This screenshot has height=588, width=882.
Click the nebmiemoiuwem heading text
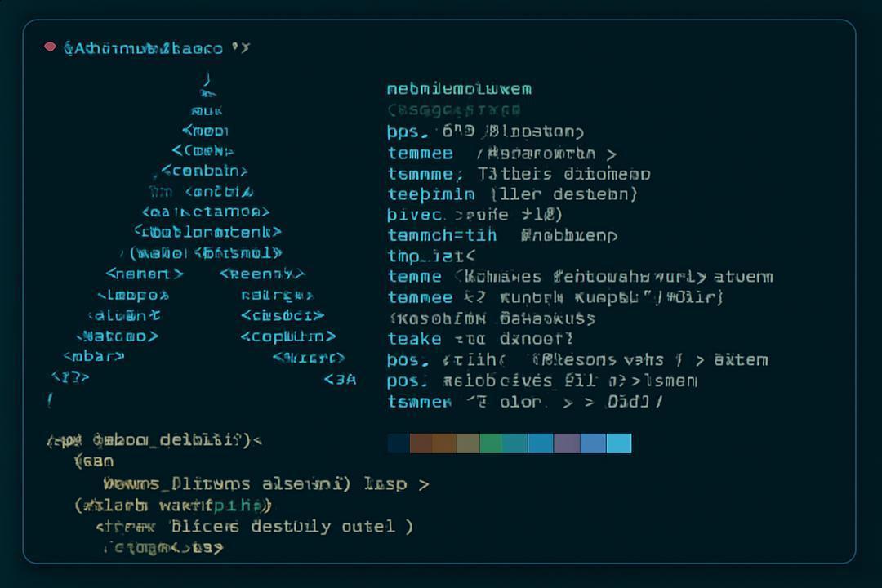[x=459, y=89]
